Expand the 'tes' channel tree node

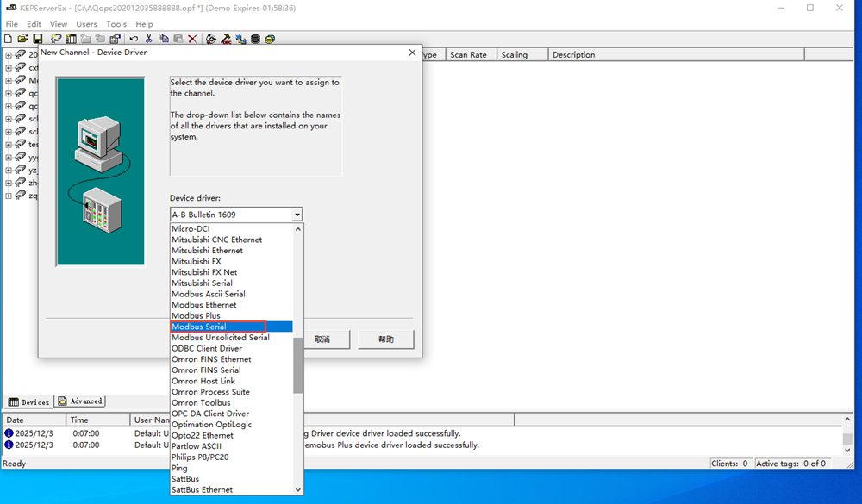click(x=9, y=145)
